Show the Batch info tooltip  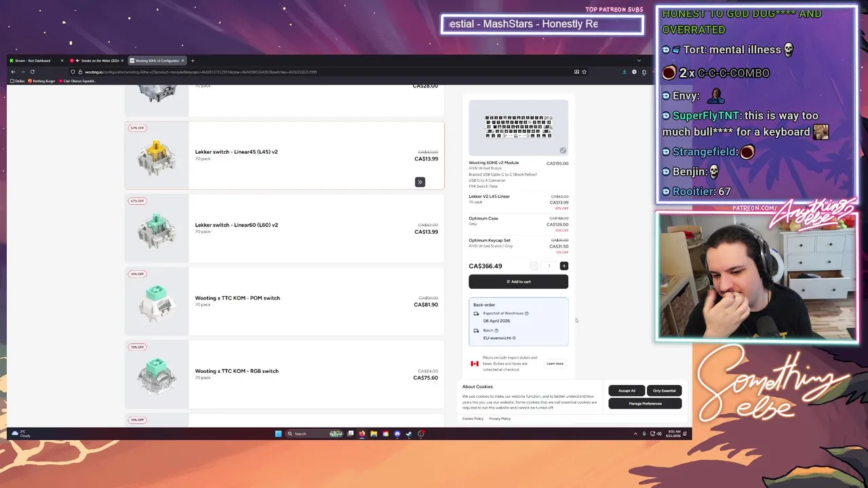click(x=496, y=330)
